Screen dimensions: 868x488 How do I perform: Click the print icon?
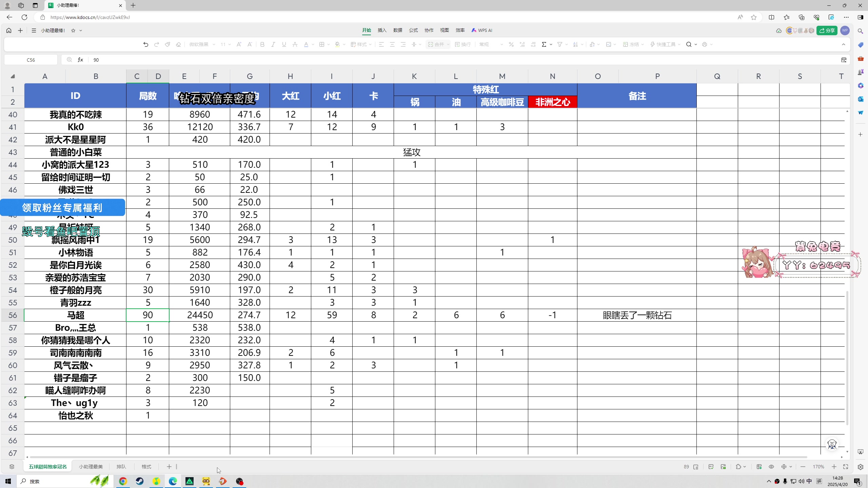705,44
